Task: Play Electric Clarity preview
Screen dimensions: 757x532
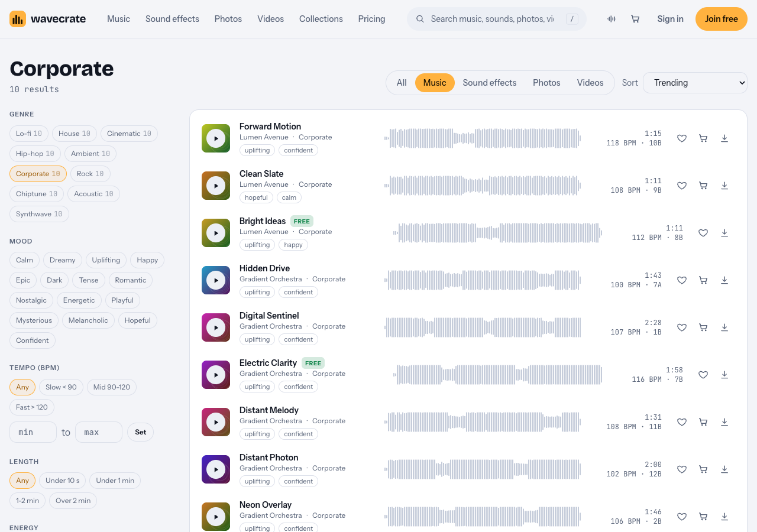Action: coord(216,375)
